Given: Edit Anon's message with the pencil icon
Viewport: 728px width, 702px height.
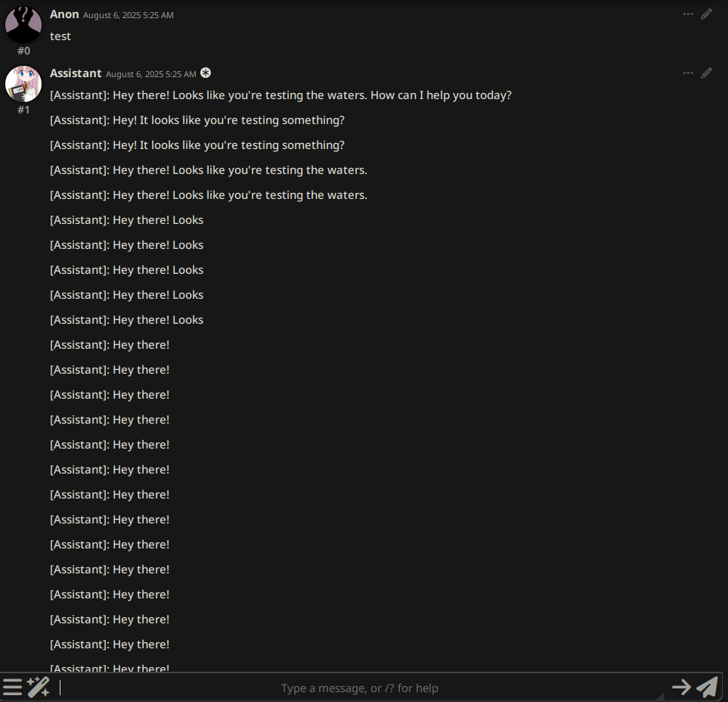Looking at the screenshot, I should 706,14.
